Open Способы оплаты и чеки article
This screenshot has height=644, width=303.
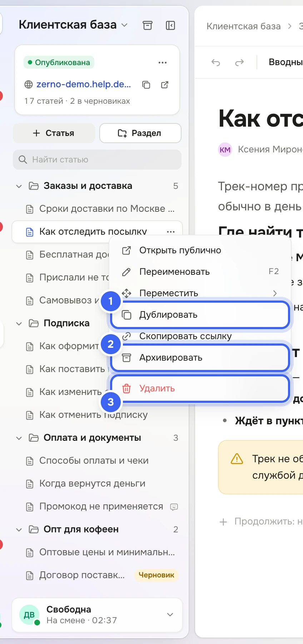pyautogui.click(x=97, y=461)
